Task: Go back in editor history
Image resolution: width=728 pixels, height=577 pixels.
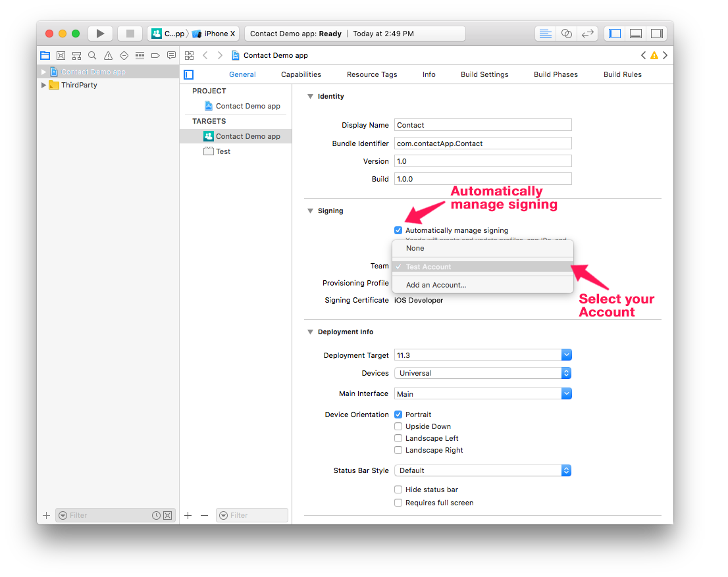Action: click(205, 56)
